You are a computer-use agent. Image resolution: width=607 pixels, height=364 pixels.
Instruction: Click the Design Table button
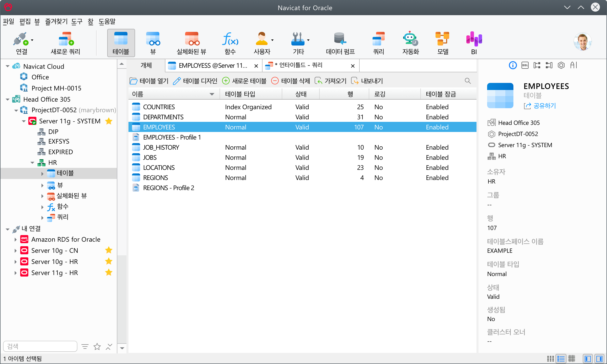(195, 81)
